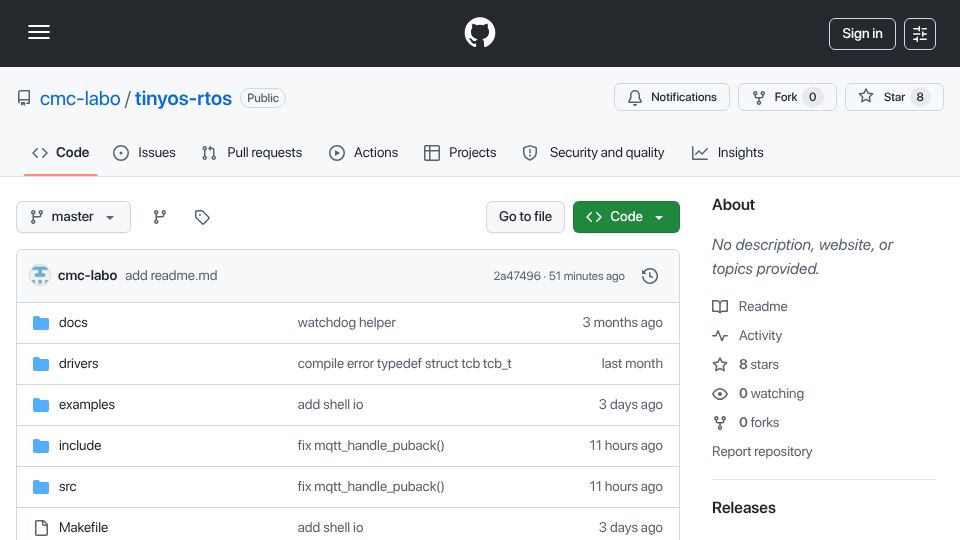Open commit history clock icon

pos(650,276)
